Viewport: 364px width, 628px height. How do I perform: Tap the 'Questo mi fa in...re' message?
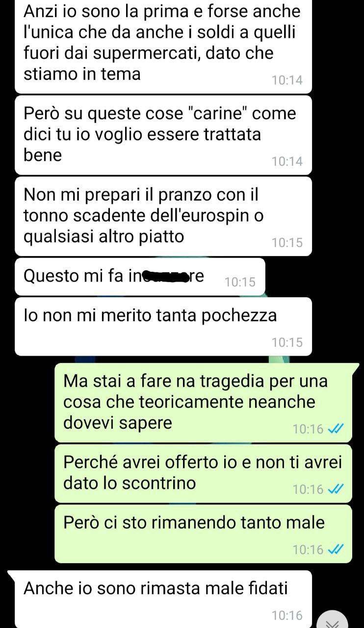[x=140, y=277]
